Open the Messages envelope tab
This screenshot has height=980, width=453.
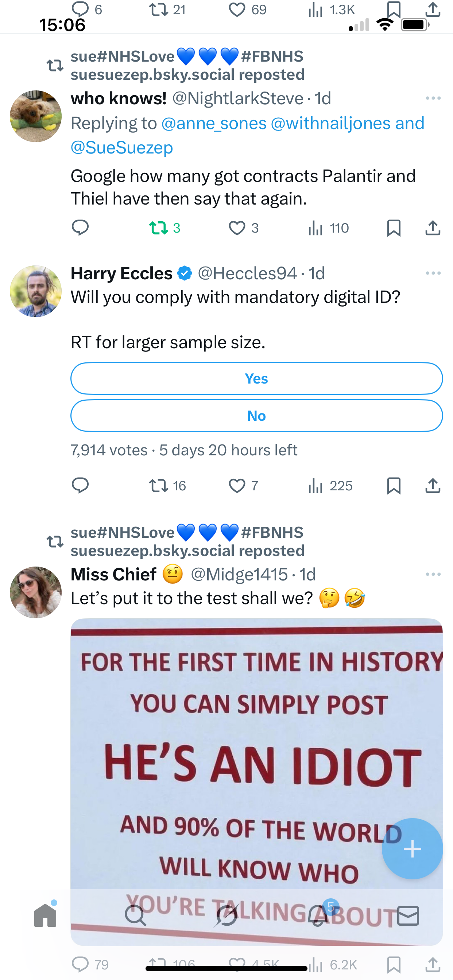[408, 915]
